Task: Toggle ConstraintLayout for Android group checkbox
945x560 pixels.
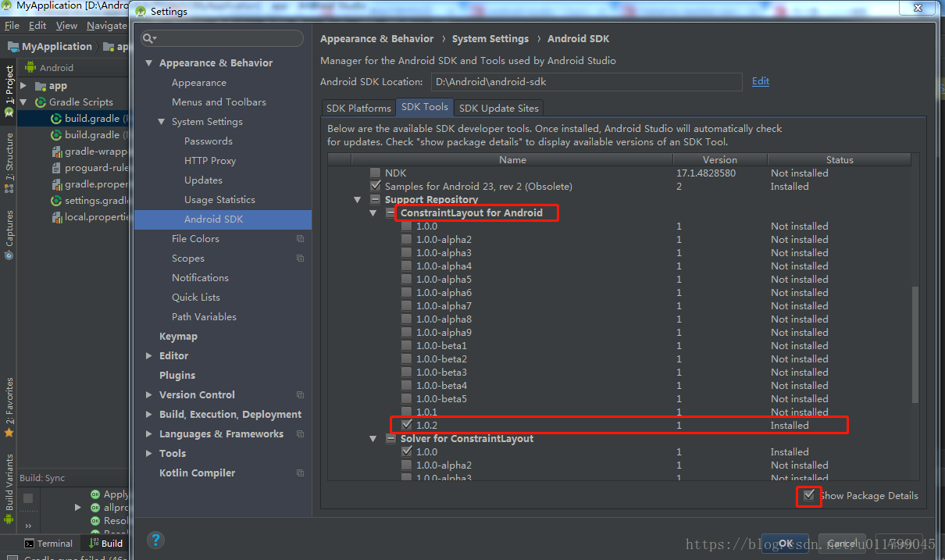Action: pos(391,213)
